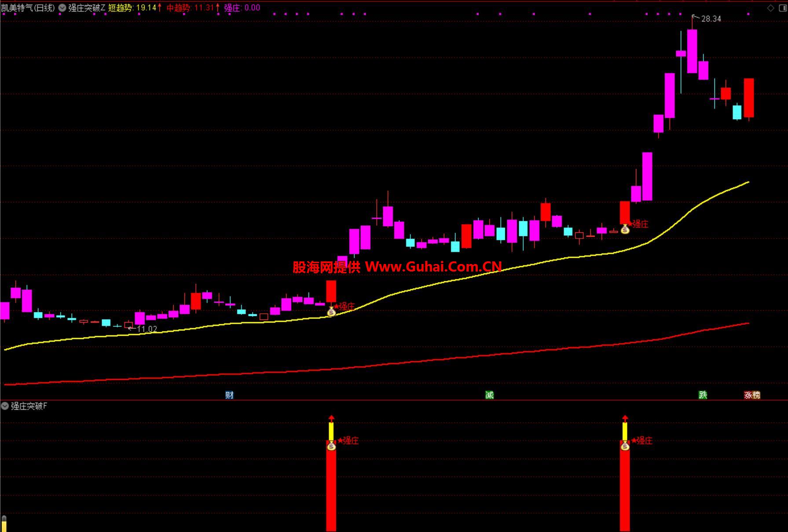The image size is (788, 532).
Task: Open the red 涨榜 marker
Action: 752,395
